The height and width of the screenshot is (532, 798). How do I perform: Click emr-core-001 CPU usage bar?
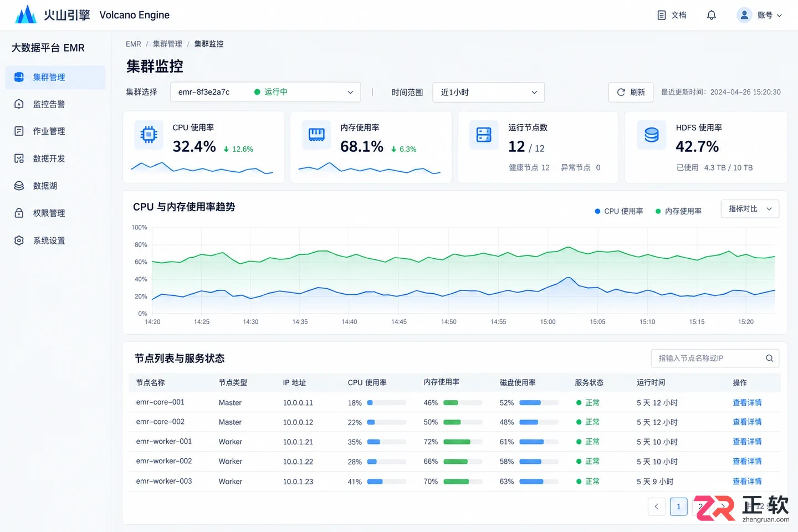click(x=387, y=403)
